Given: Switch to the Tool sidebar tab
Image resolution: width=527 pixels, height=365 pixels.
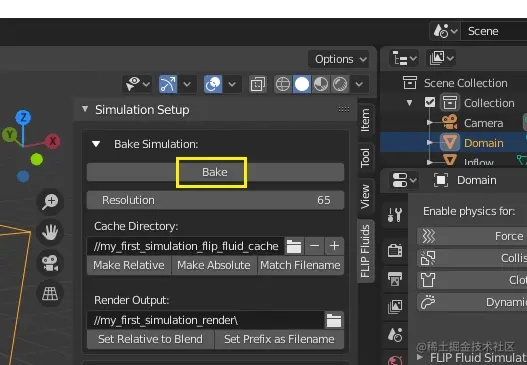Looking at the screenshot, I should click(x=365, y=157).
